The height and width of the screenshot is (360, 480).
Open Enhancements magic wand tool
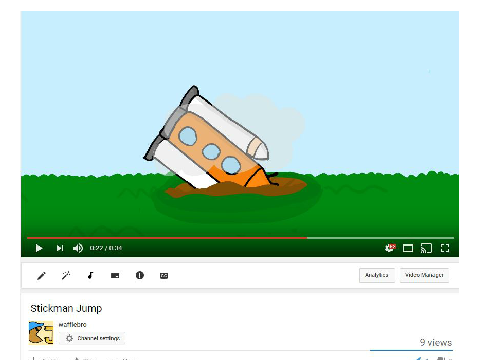pyautogui.click(x=66, y=275)
